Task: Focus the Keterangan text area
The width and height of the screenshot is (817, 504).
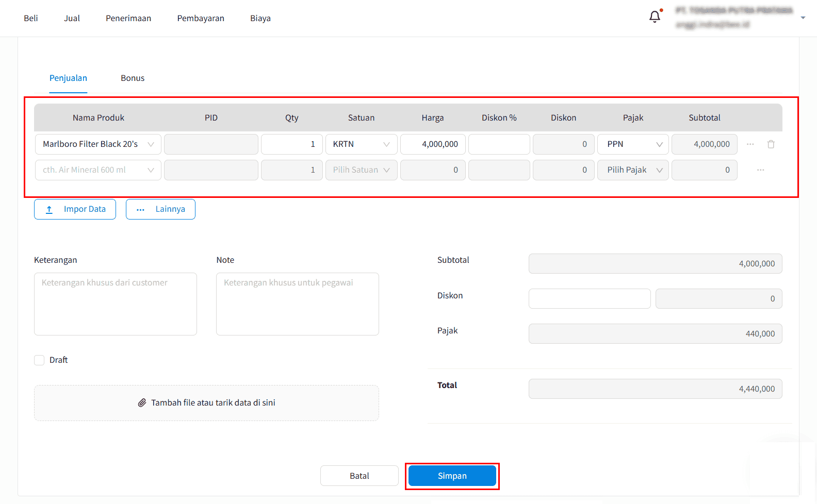Action: [116, 304]
